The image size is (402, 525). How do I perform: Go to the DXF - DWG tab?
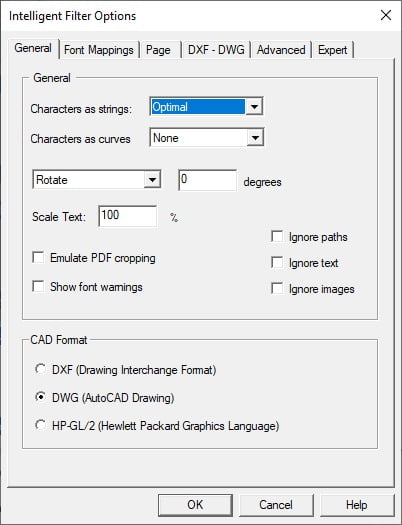(216, 50)
